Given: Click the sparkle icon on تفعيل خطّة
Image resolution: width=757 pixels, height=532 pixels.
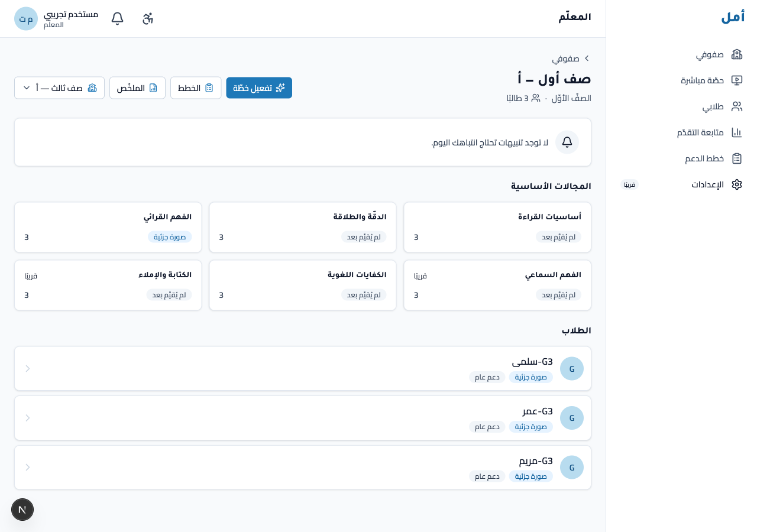Looking at the screenshot, I should click(x=280, y=87).
